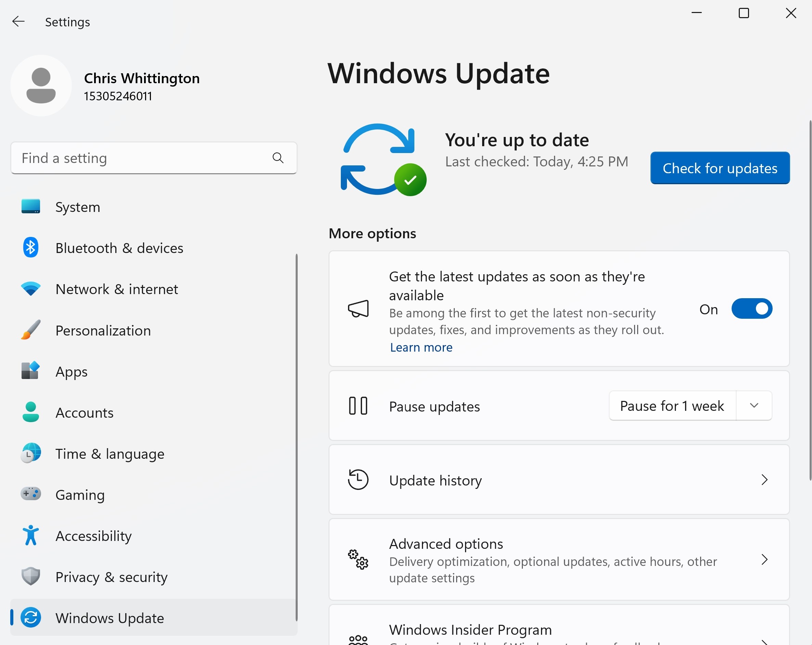Click the Personalization paintbrush icon

click(30, 330)
